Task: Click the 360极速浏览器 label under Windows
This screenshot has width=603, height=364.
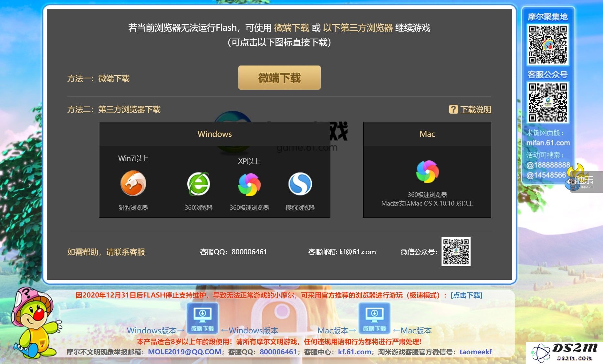Action: [249, 208]
